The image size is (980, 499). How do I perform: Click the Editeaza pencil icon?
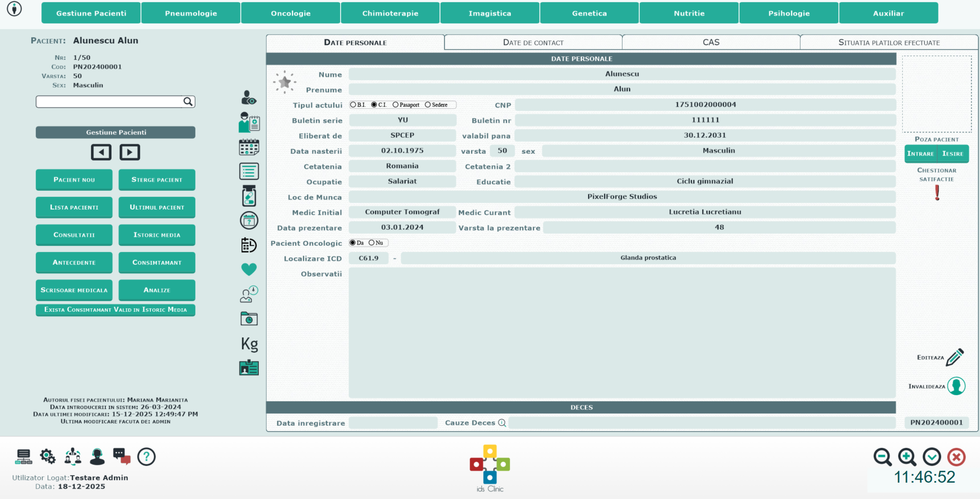(954, 357)
